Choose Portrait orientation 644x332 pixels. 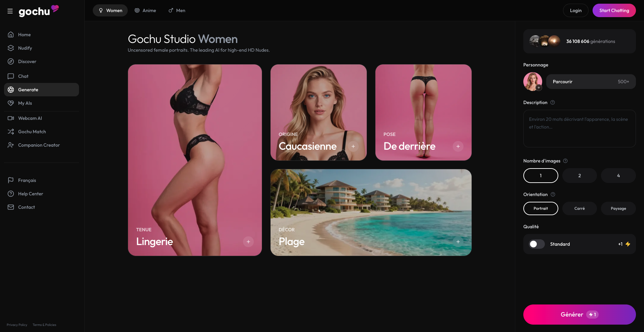[x=541, y=208]
